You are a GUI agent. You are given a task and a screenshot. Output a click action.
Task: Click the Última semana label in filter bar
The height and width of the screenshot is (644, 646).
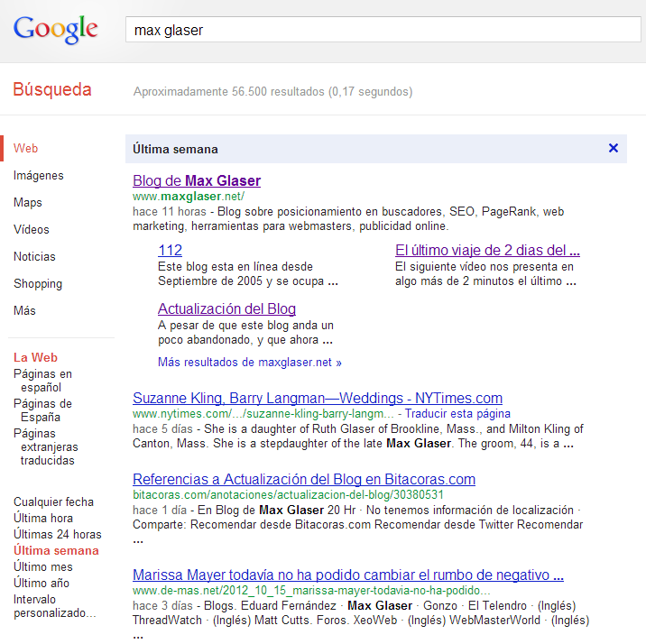176,149
